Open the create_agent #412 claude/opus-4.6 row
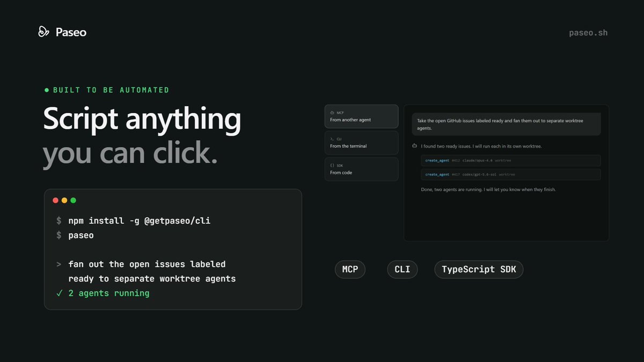The width and height of the screenshot is (644, 362). tap(510, 160)
